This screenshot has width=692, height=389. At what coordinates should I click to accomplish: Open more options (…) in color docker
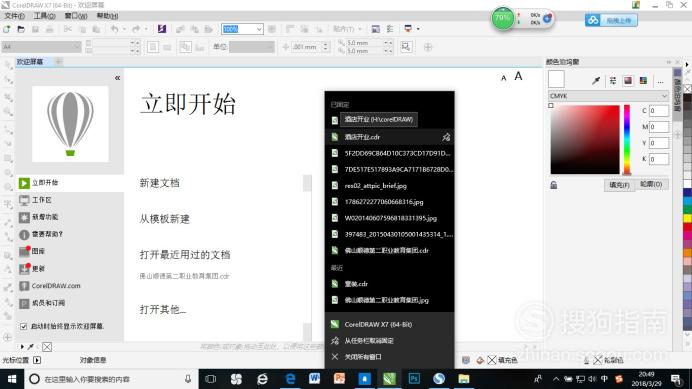click(660, 81)
